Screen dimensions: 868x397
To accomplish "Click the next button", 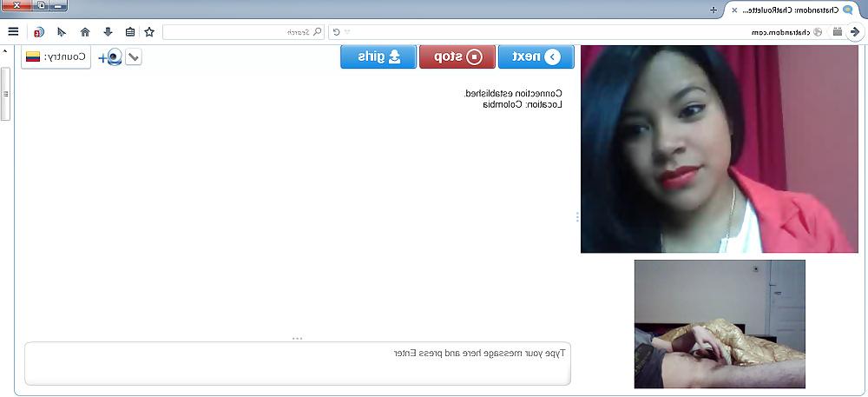I will pyautogui.click(x=536, y=57).
